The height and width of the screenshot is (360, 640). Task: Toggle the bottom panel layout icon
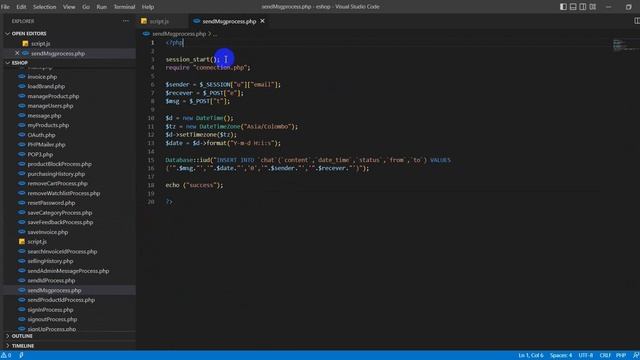(573, 7)
